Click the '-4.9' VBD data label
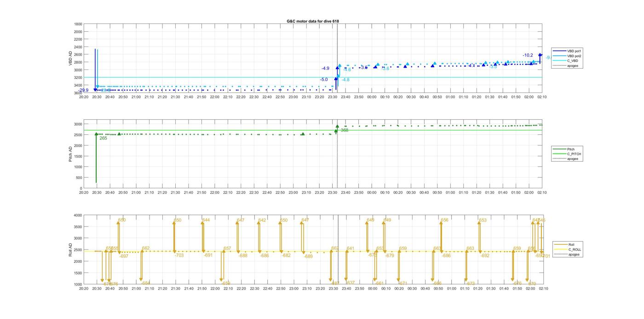This screenshot has width=644, height=319. tap(325, 69)
